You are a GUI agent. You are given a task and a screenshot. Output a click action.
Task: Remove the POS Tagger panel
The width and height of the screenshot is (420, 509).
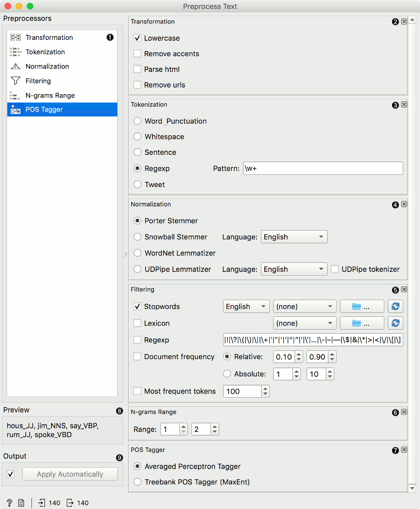point(404,450)
